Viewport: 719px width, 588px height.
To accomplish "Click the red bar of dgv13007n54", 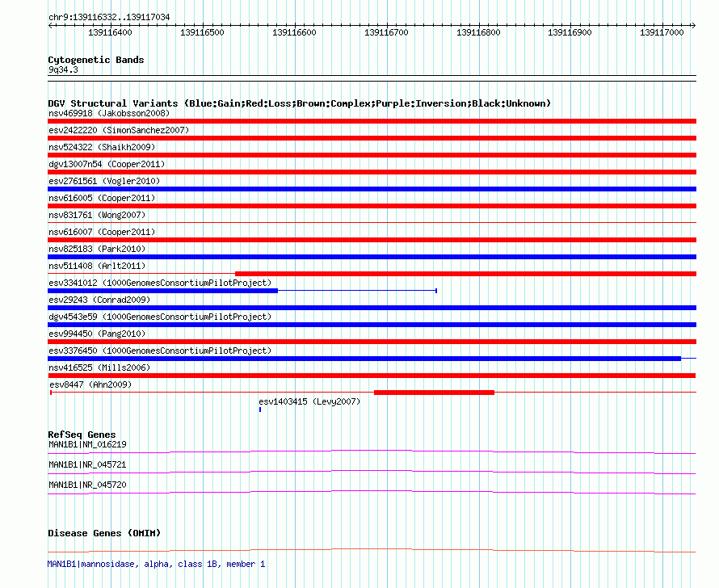I will (x=372, y=172).
